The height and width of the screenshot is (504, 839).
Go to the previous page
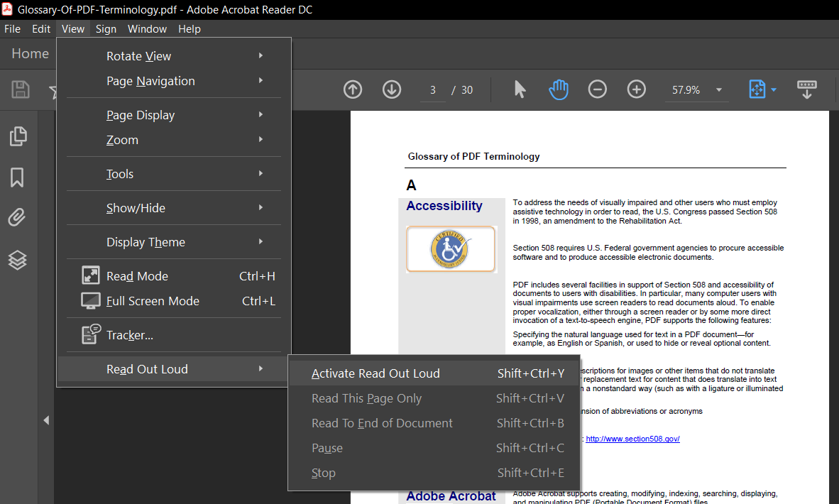coord(353,89)
